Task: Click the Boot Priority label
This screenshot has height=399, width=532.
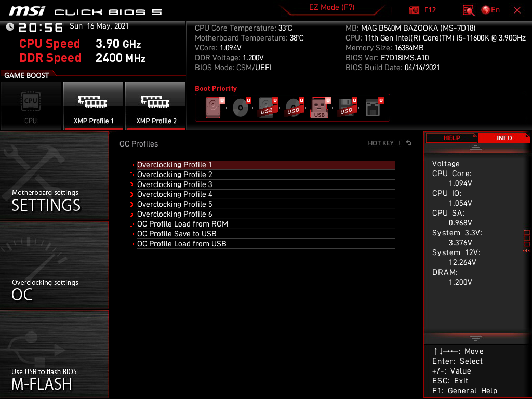Action: pos(216,88)
